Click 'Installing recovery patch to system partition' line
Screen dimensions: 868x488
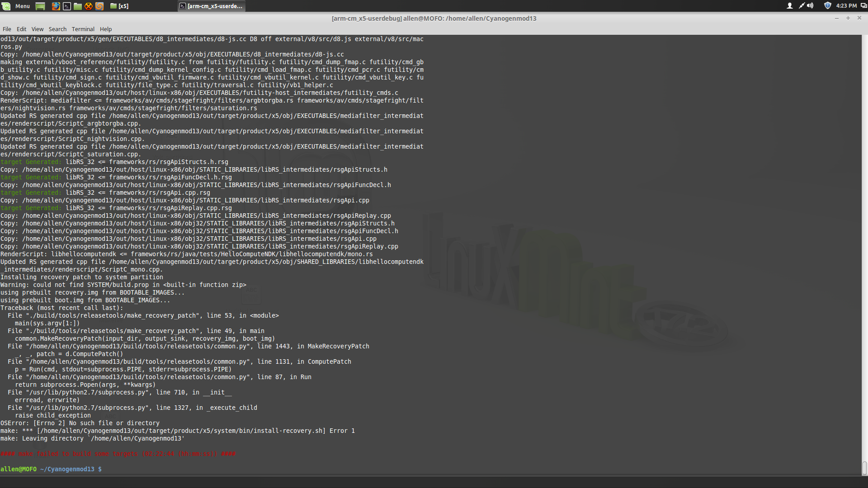coord(82,277)
